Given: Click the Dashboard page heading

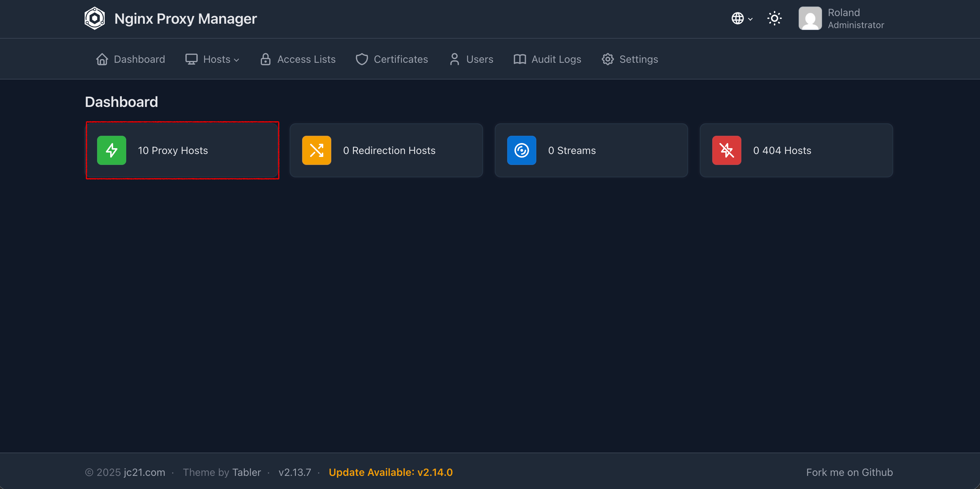Looking at the screenshot, I should pyautogui.click(x=121, y=102).
